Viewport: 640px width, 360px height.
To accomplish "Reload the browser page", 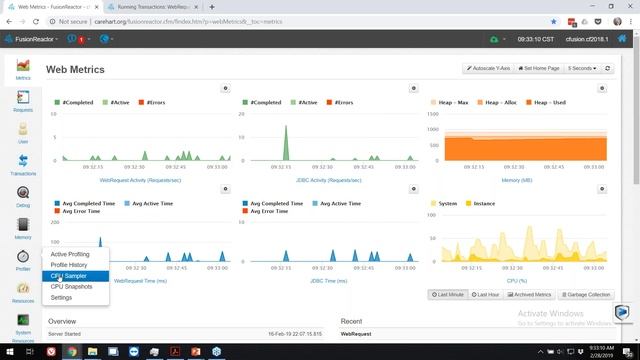I will [36, 22].
